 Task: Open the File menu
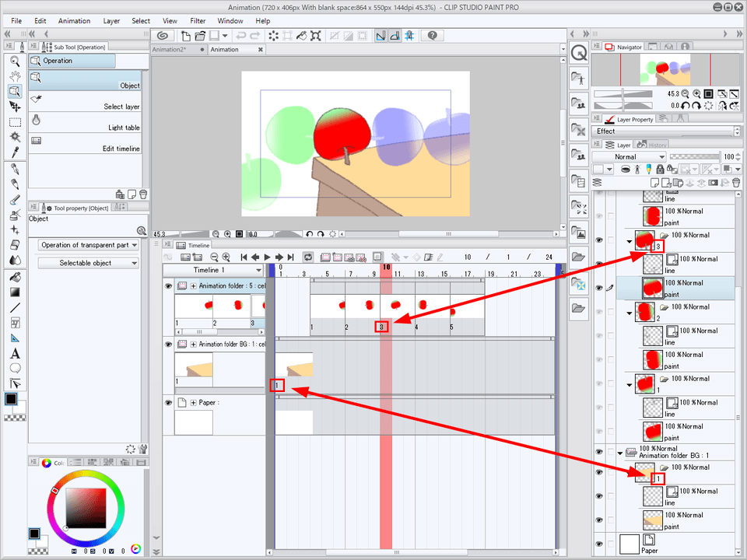16,21
